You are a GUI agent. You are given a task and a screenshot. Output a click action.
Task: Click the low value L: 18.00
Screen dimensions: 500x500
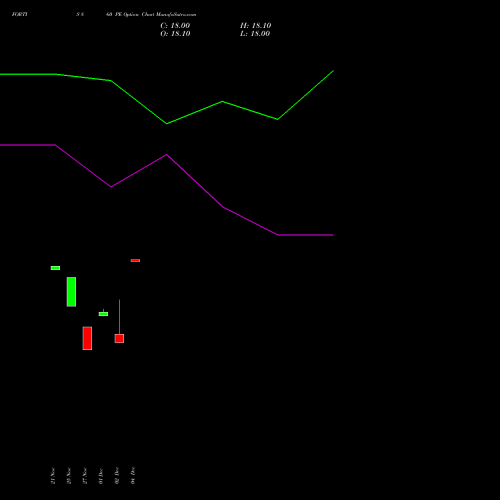pyautogui.click(x=255, y=34)
